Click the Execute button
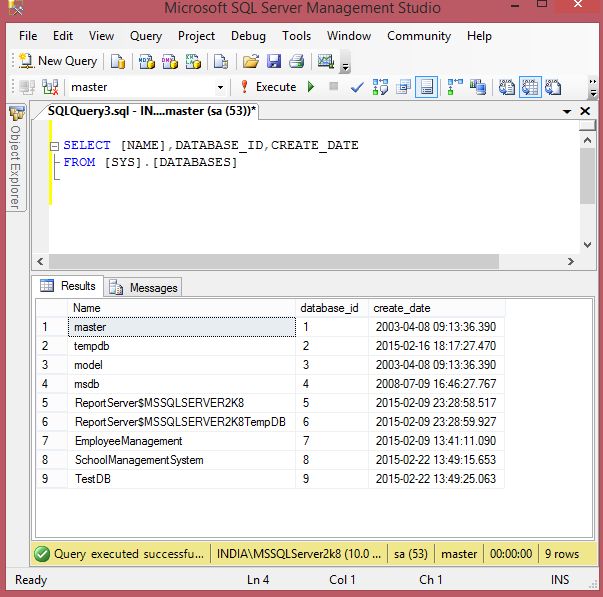The width and height of the screenshot is (603, 597). click(x=268, y=87)
